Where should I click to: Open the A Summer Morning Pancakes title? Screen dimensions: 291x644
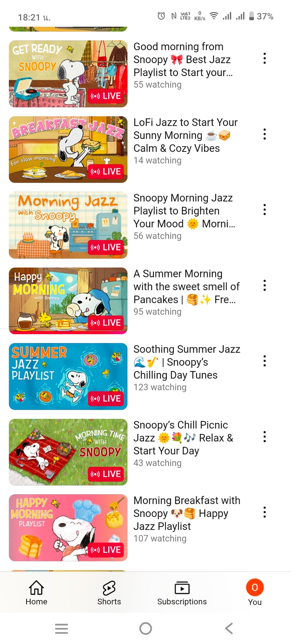pyautogui.click(x=186, y=286)
